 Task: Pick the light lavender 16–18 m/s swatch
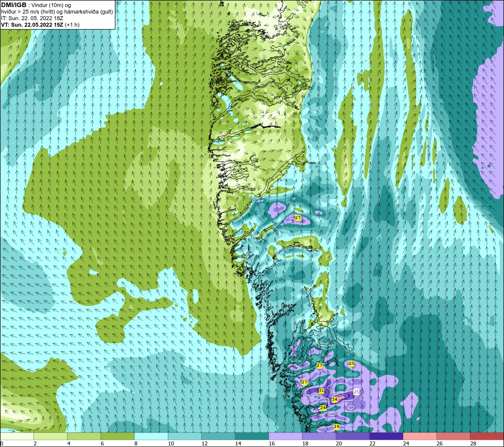[285, 436]
